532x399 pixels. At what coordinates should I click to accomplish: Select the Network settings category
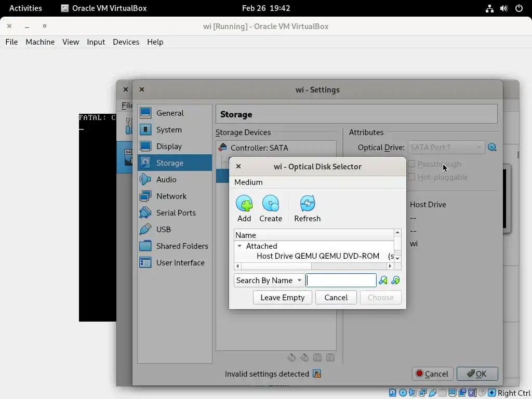tap(175, 196)
